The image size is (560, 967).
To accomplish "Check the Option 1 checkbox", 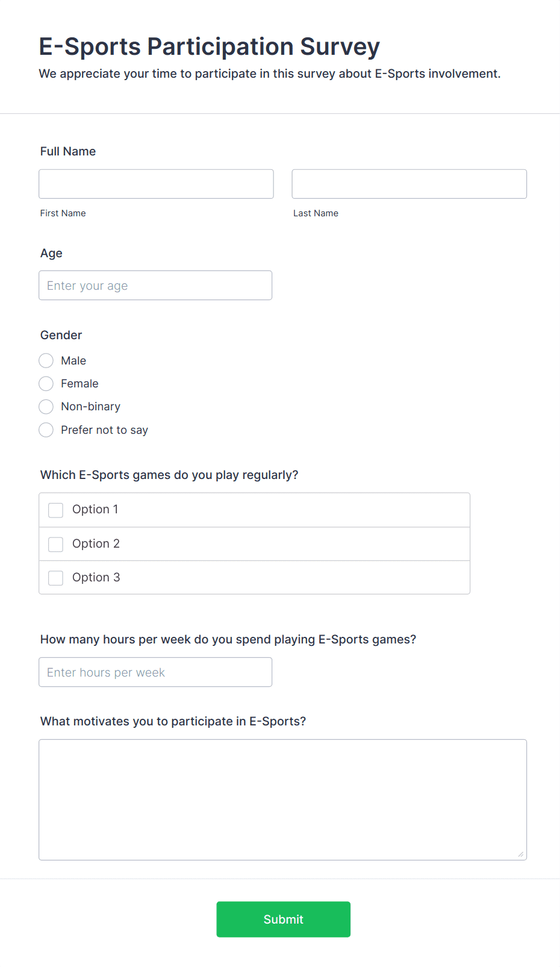I will click(56, 510).
